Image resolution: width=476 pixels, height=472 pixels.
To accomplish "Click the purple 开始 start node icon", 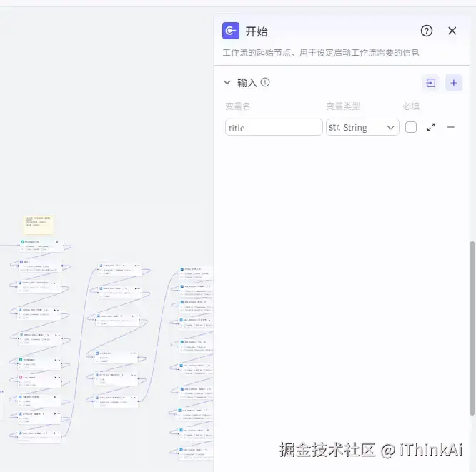I will point(230,31).
